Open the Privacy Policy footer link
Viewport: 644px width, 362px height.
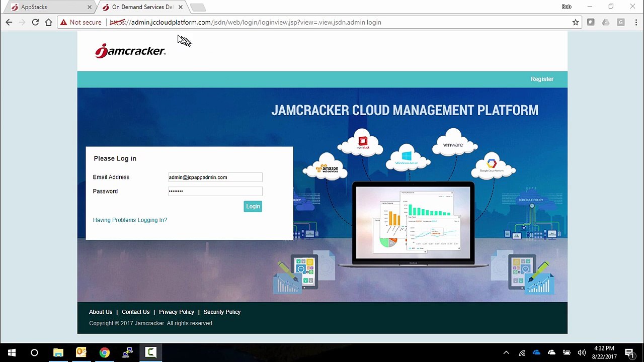pos(177,312)
